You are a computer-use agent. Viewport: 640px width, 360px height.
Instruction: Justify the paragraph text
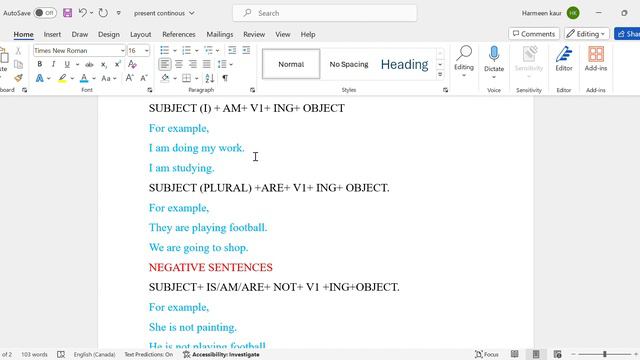coord(207,64)
